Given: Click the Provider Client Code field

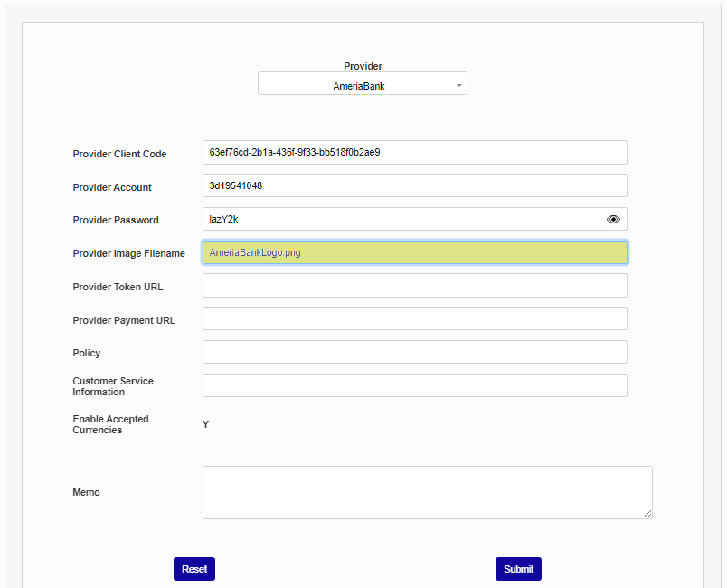Looking at the screenshot, I should (x=414, y=152).
